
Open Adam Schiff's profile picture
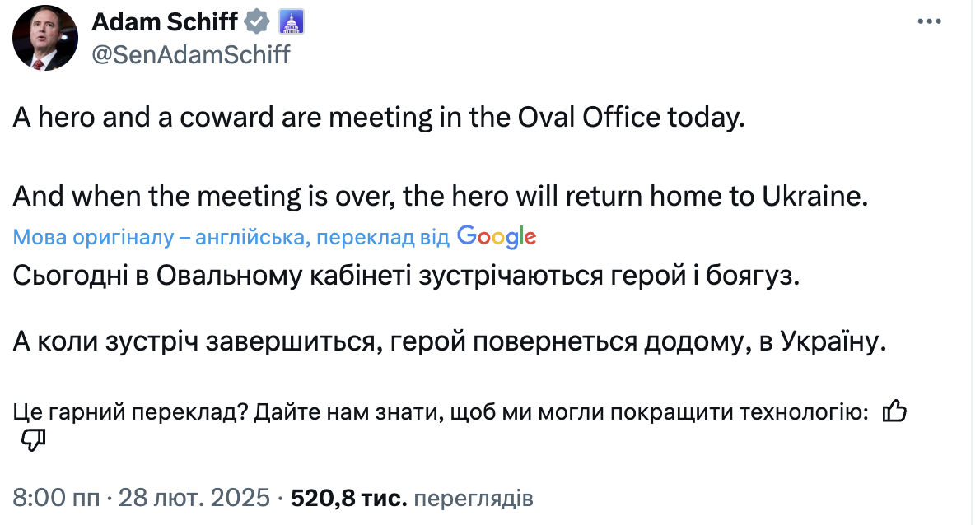[x=45, y=38]
